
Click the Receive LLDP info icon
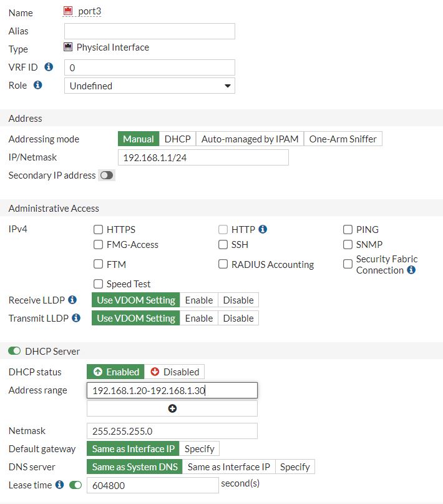(72, 300)
